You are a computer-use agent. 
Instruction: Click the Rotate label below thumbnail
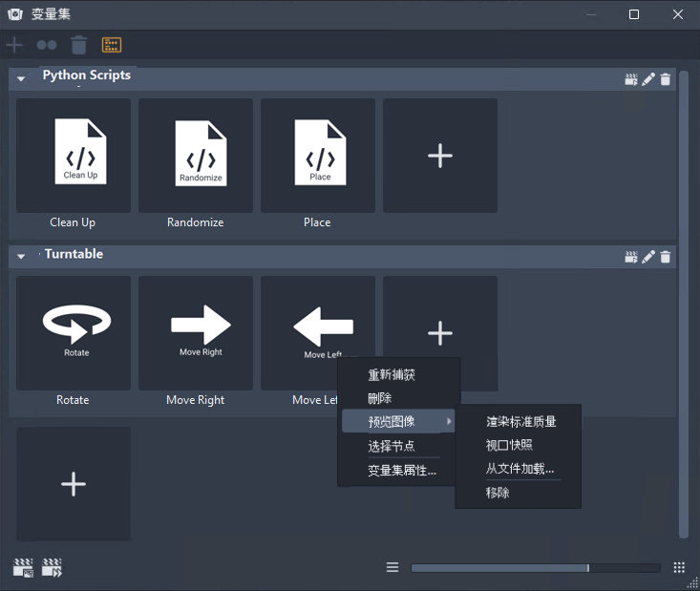(x=73, y=400)
